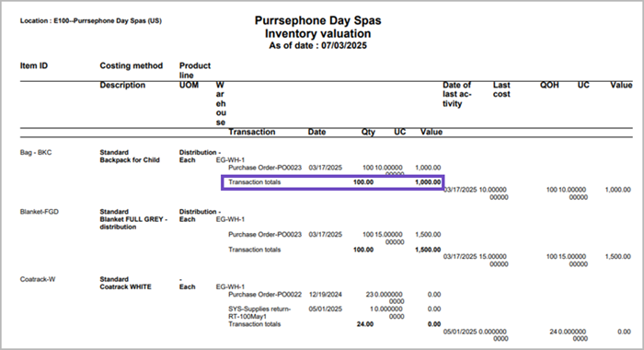Click the Purchase Order-PO0022 transaction
The width and height of the screenshot is (644, 350).
[x=265, y=295]
